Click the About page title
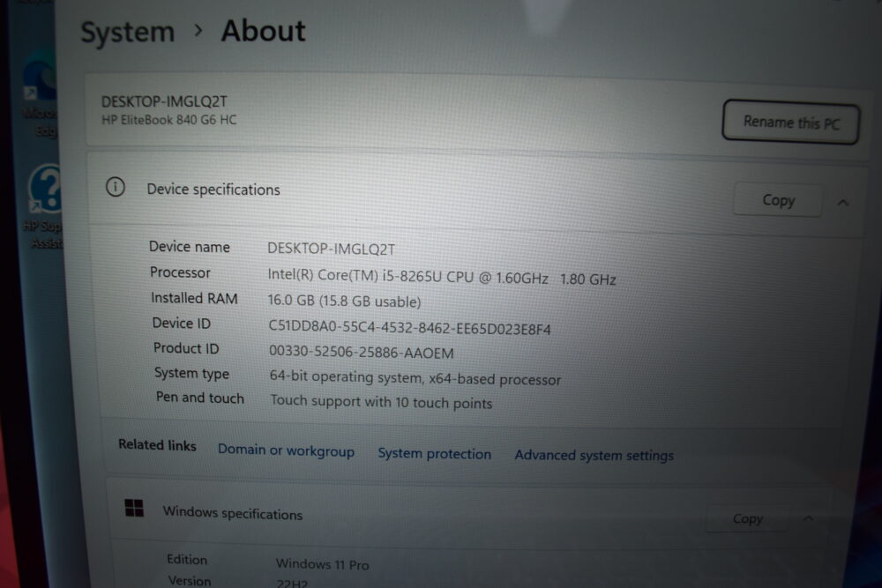This screenshot has height=588, width=882. coord(263,30)
